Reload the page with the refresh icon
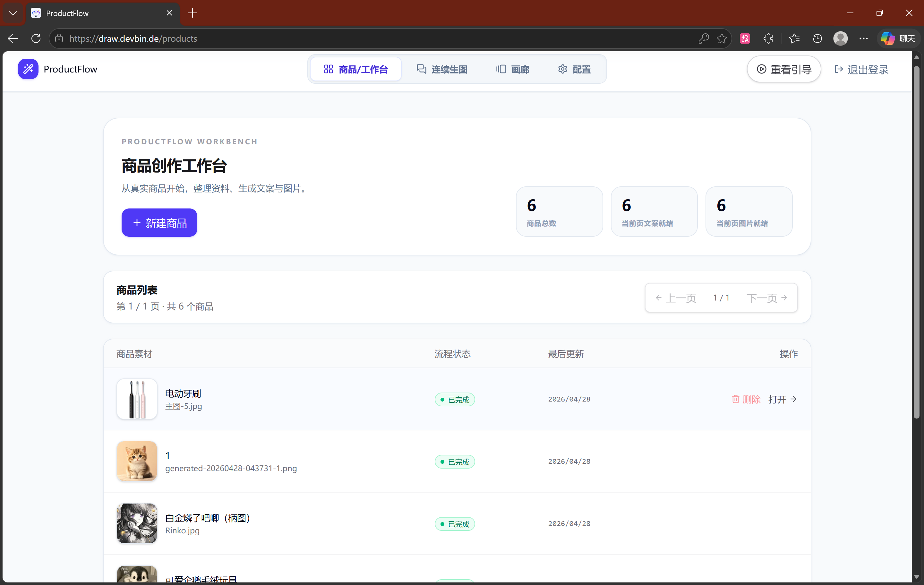The image size is (924, 585). [x=36, y=38]
